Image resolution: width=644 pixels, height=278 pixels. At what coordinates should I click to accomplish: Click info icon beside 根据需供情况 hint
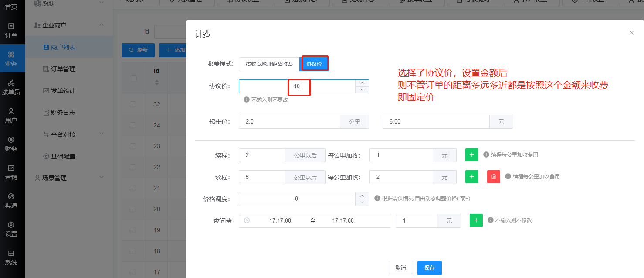tap(377, 198)
